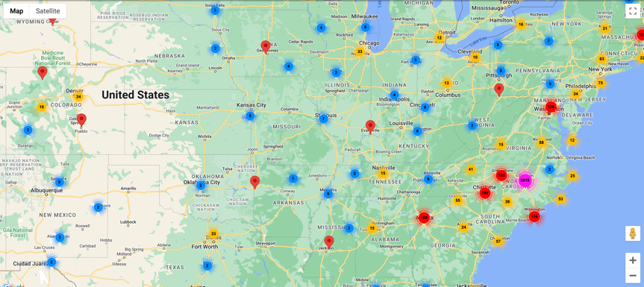Open the red 116 cluster near Wilmington
644x287 pixels.
coord(534,216)
